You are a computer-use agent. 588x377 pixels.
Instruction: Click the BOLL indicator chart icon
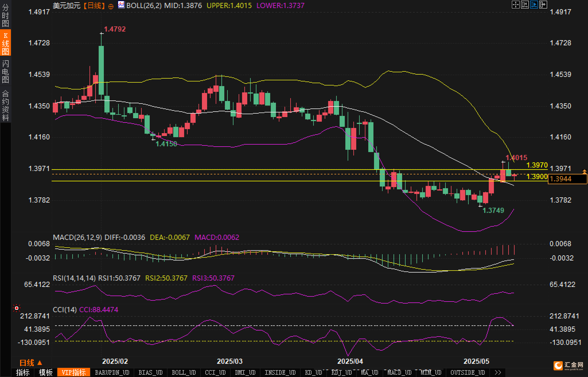121,5
